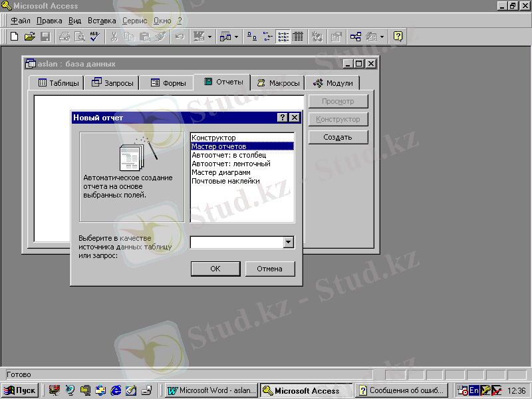Switch to Microsoft Word in the taskbar

[x=211, y=390]
